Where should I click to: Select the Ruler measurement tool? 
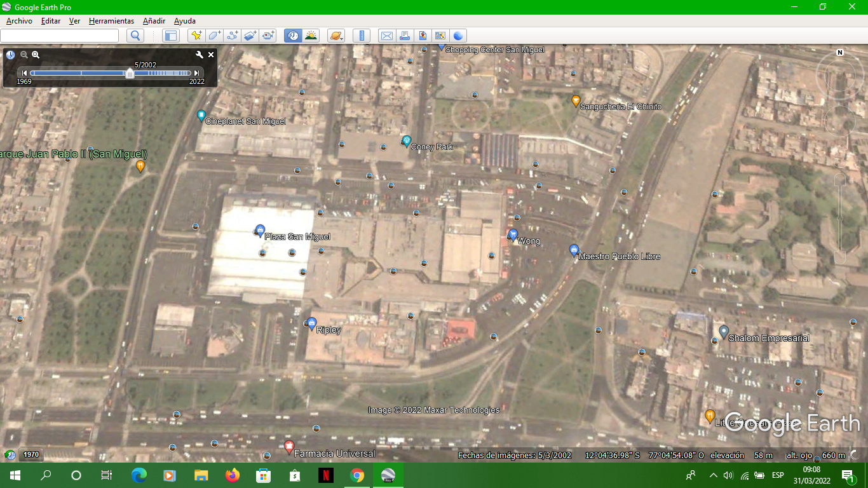tap(361, 36)
